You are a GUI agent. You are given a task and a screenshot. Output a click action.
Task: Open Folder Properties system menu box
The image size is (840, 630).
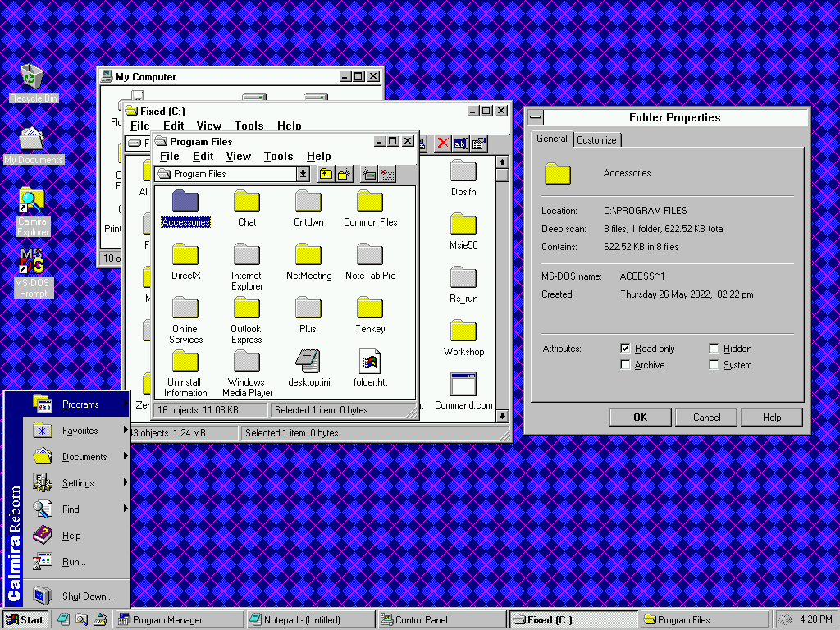pyautogui.click(x=535, y=117)
